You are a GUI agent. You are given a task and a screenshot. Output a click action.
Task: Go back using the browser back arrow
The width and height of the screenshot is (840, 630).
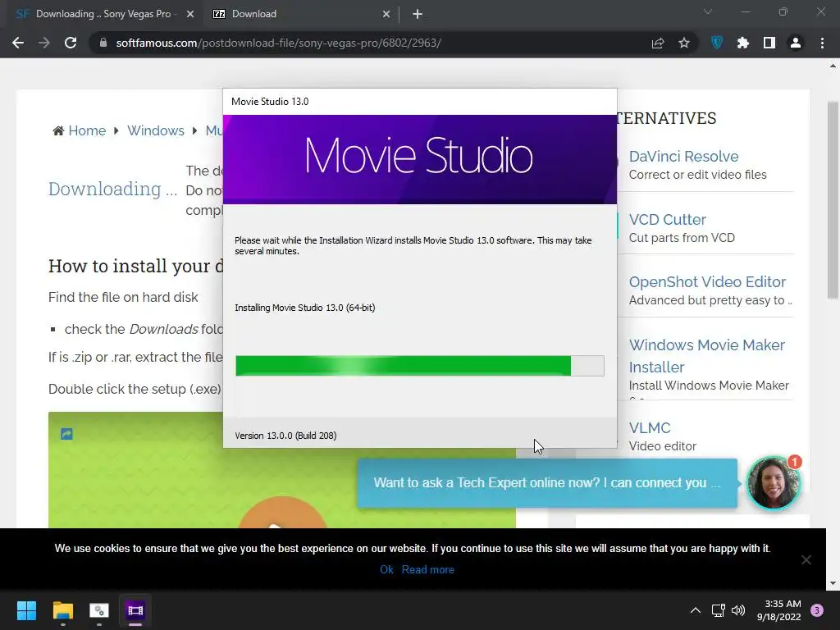18,43
